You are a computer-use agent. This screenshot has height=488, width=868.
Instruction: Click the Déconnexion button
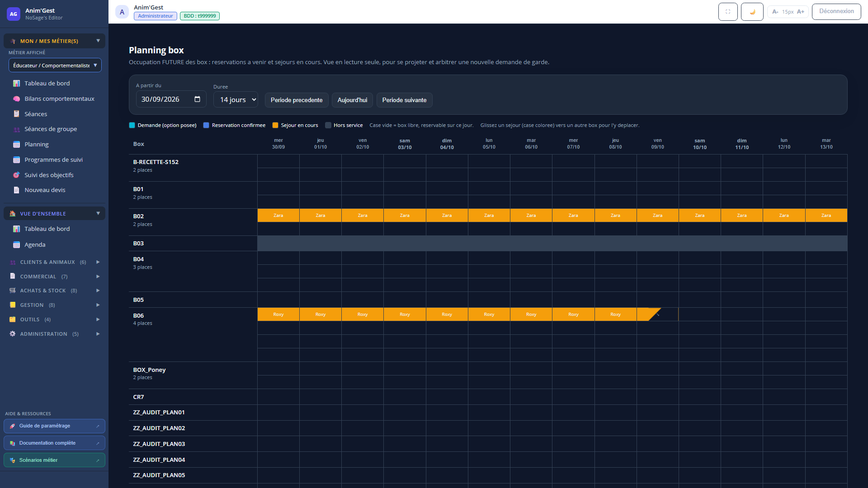coord(836,11)
